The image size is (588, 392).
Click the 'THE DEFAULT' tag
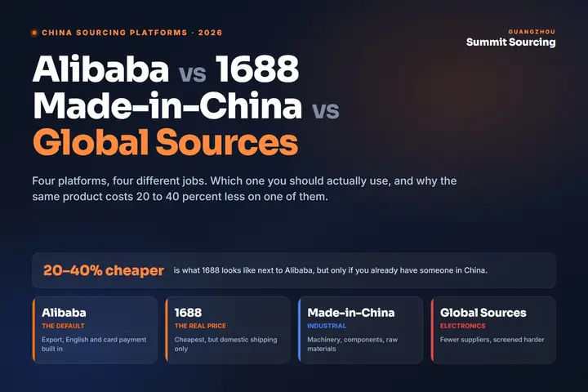[x=63, y=326]
